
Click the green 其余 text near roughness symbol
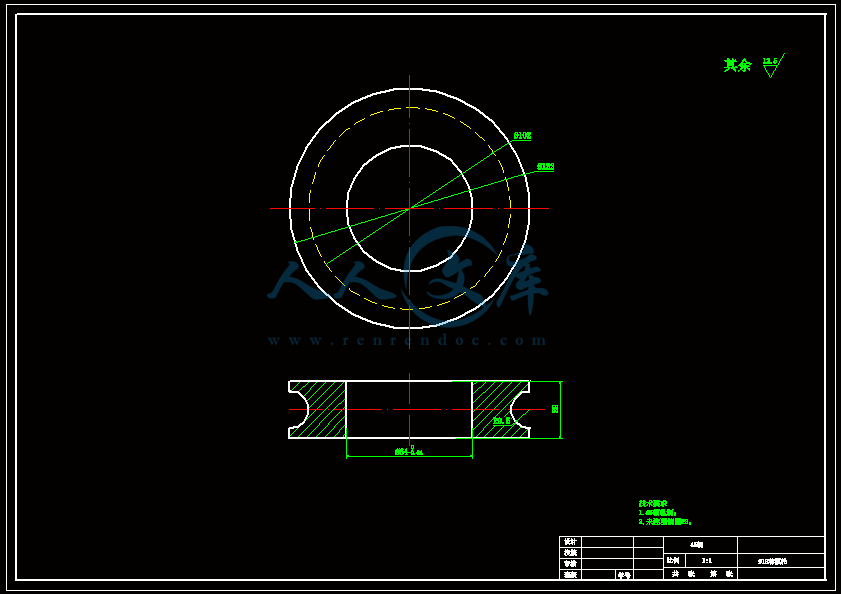(x=737, y=65)
